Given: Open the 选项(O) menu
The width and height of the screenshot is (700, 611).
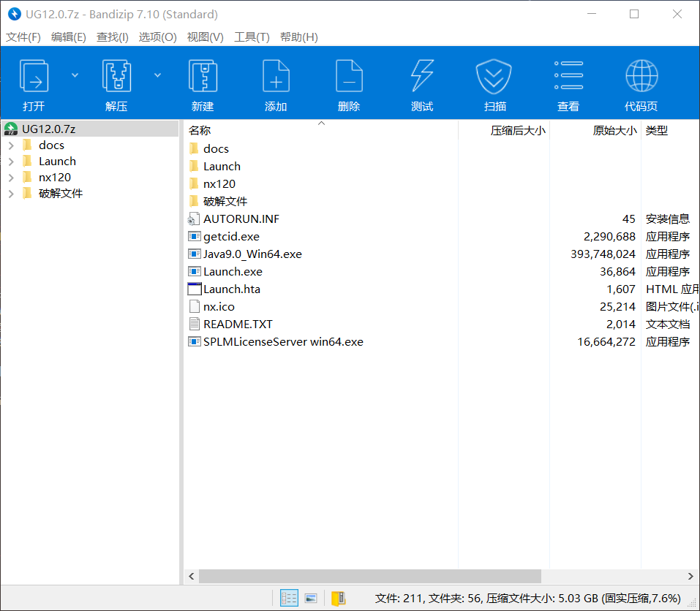Looking at the screenshot, I should (x=157, y=37).
